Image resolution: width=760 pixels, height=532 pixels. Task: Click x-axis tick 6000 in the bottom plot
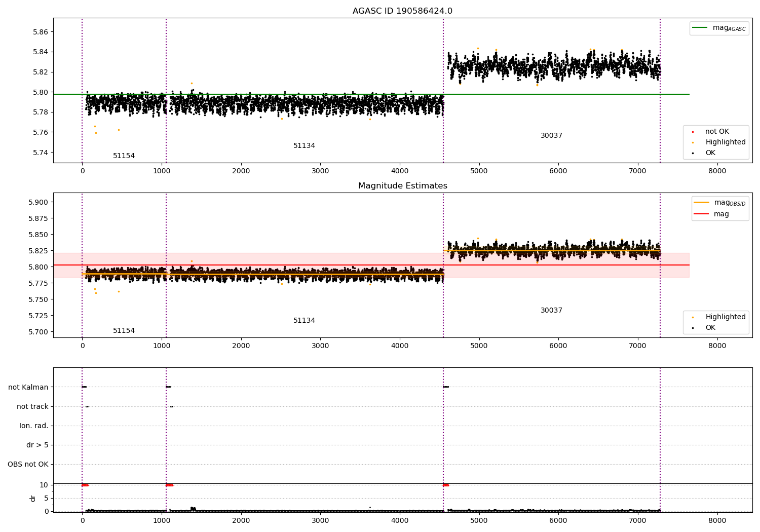click(x=558, y=520)
